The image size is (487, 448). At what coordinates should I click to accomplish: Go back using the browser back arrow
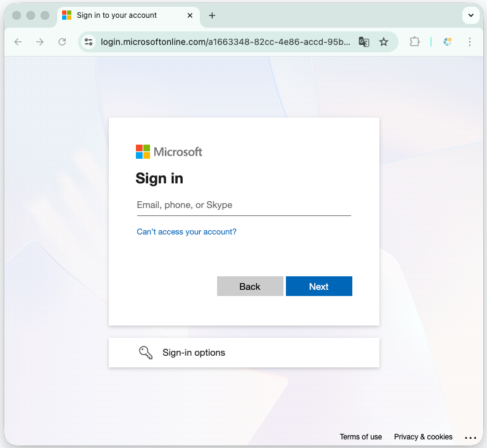click(18, 42)
